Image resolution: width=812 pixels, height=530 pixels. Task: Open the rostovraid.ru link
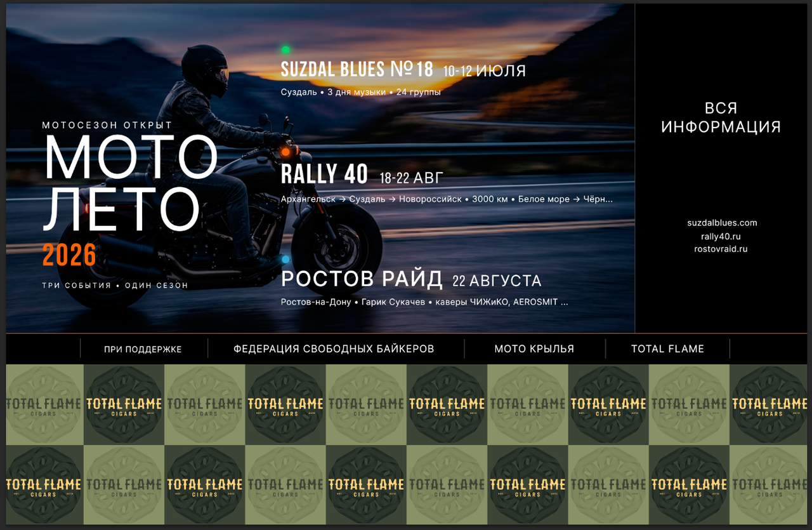[x=721, y=249]
